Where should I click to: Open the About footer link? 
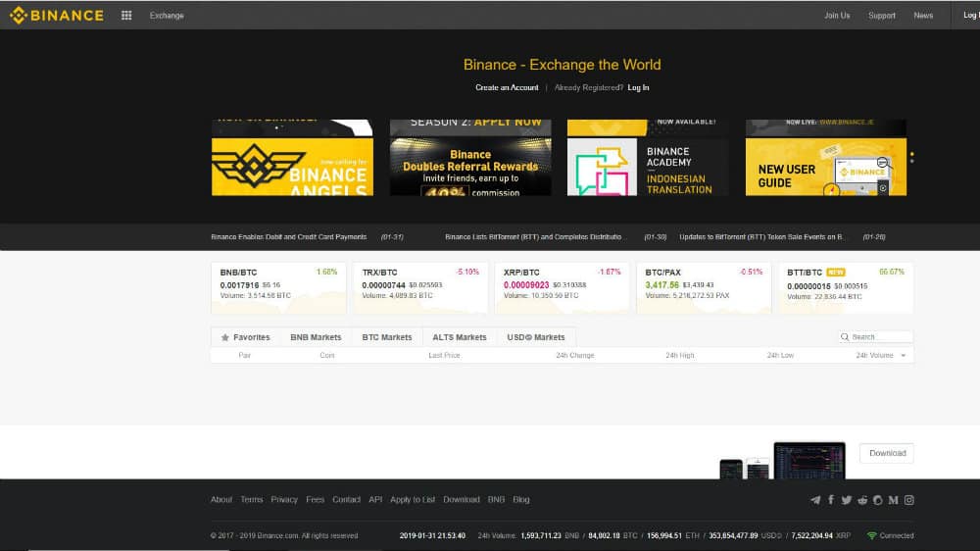coord(221,500)
